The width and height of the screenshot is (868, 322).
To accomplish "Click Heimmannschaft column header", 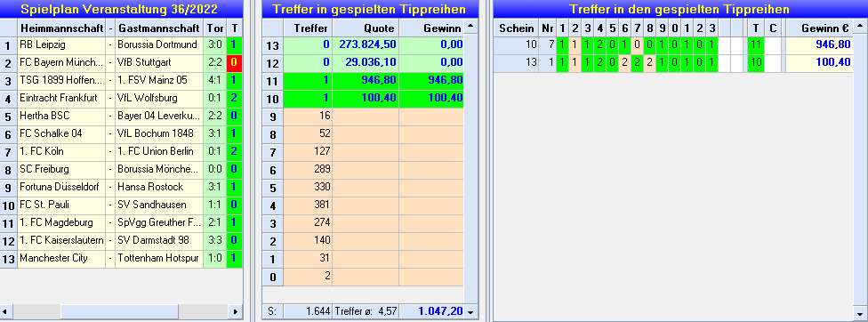I will click(x=61, y=28).
